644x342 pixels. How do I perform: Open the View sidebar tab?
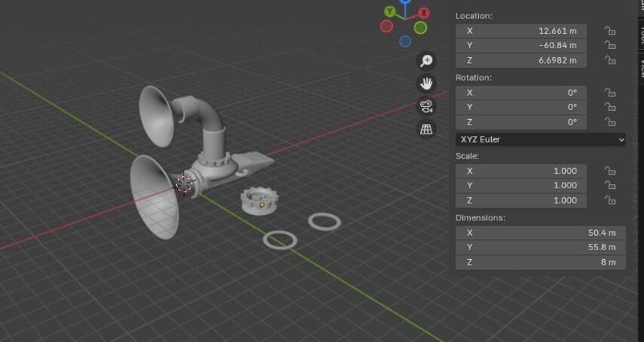coord(640,68)
